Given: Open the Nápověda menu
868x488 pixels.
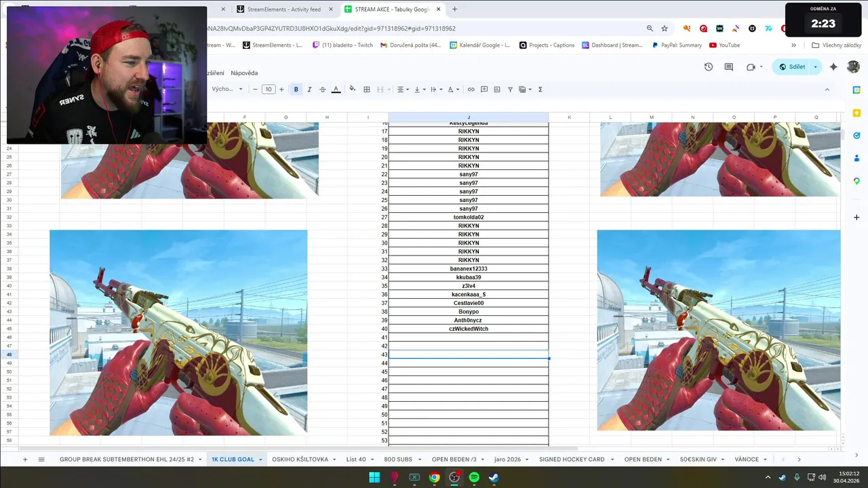Looking at the screenshot, I should click(x=244, y=73).
